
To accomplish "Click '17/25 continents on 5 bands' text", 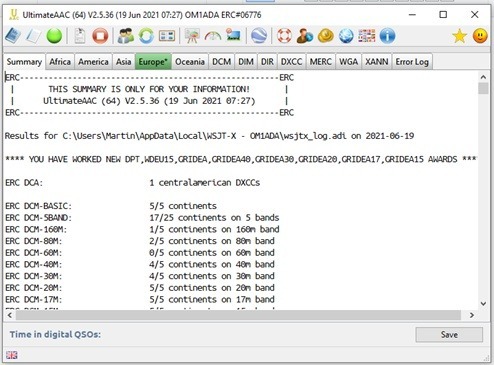I will click(214, 218).
